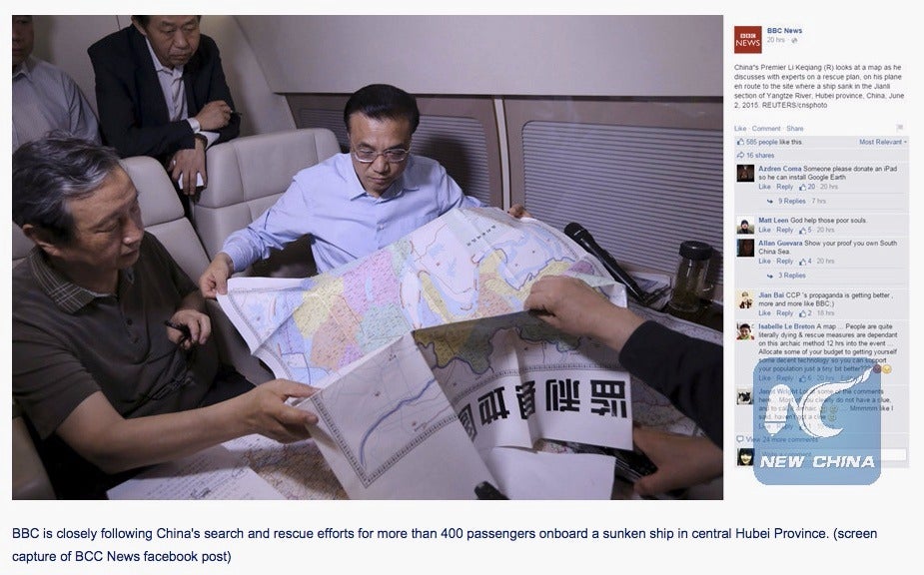Click the BBC News logo avatar
Viewport: 924px width, 575px height.
coord(747,40)
